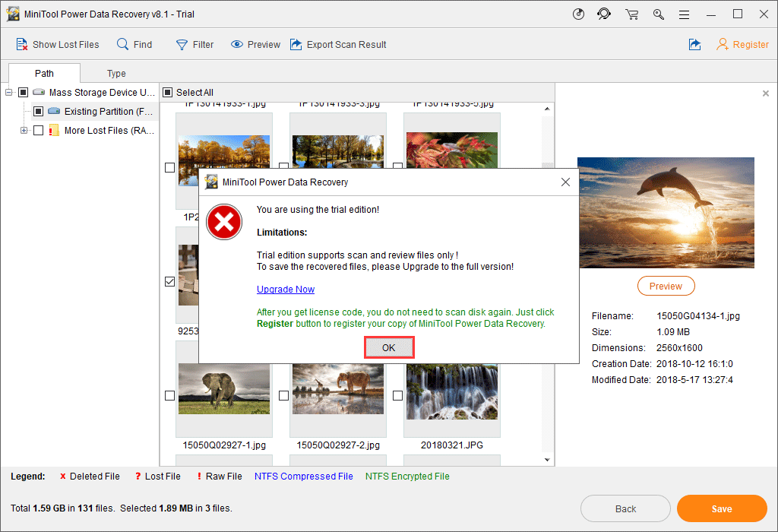Toggle the Select All checkbox

[168, 92]
